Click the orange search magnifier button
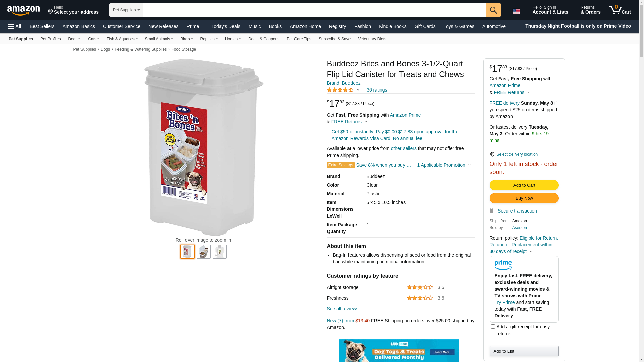Screen dimensions: 644x362 493,10
